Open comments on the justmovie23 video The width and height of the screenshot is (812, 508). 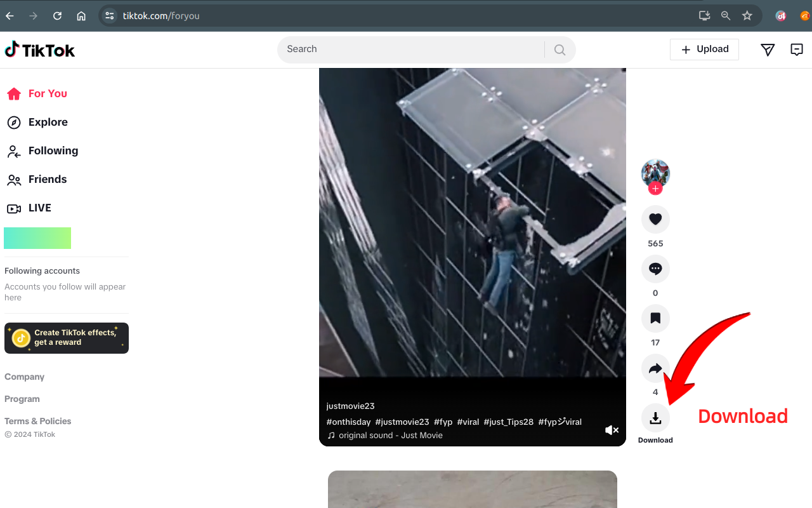click(655, 269)
